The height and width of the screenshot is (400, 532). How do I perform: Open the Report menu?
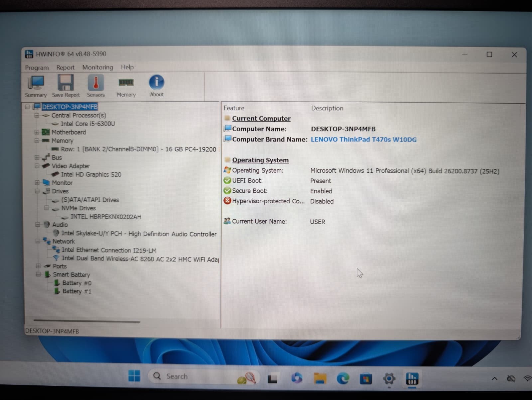(65, 67)
